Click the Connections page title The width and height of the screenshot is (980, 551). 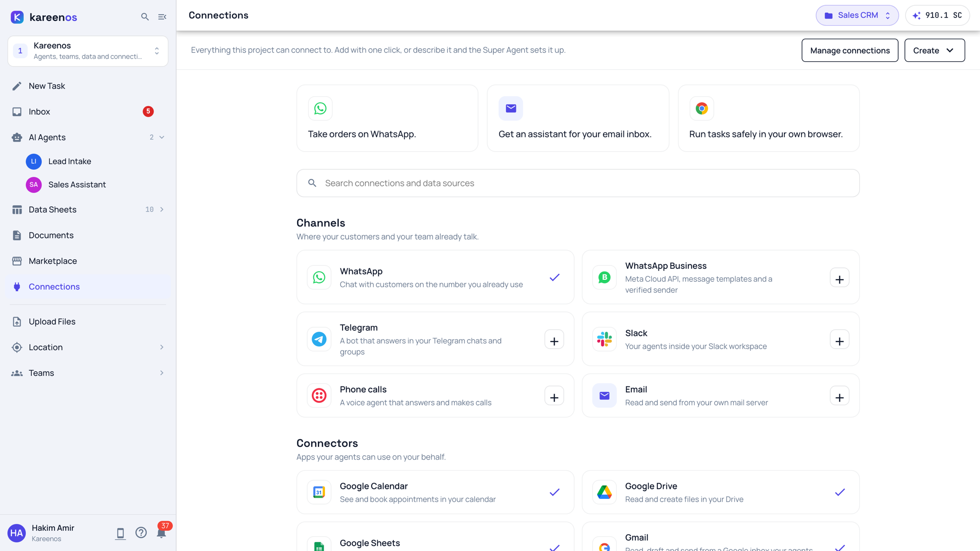[219, 15]
